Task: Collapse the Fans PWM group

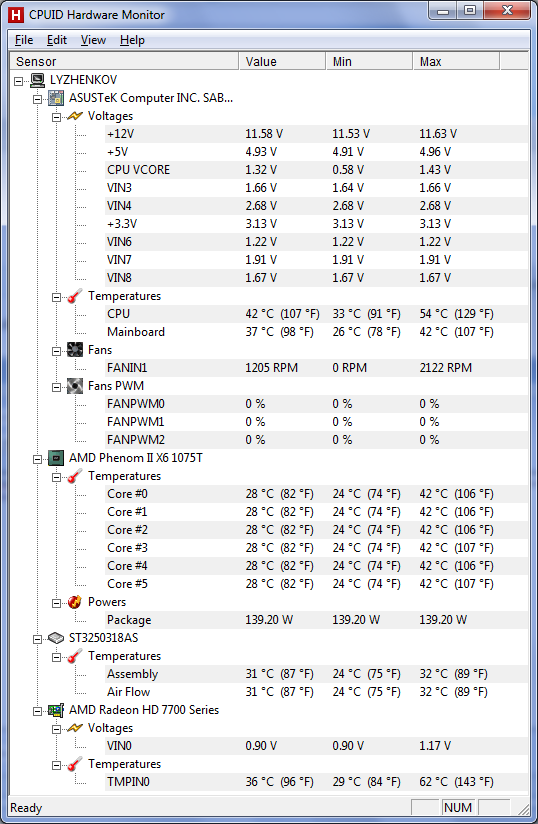Action: click(x=56, y=387)
